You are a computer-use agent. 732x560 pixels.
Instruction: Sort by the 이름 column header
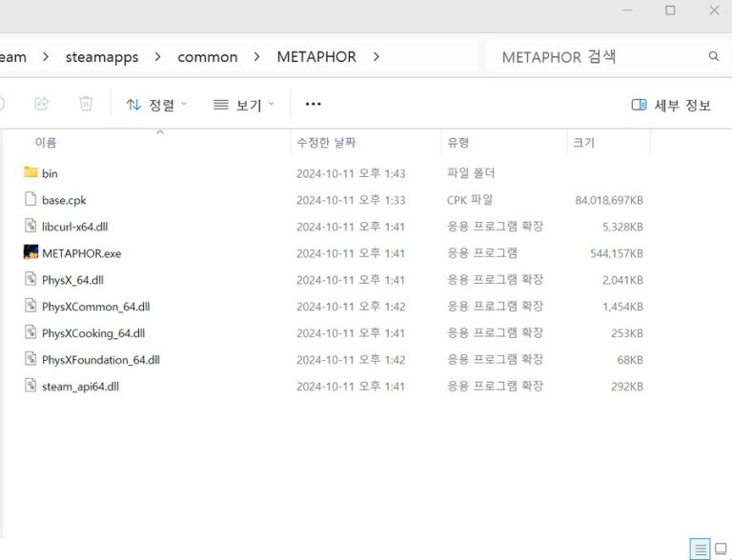coord(46,142)
